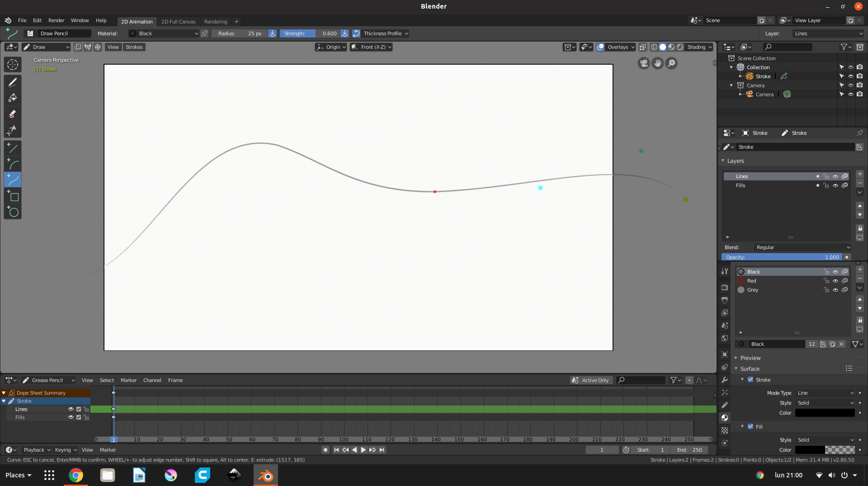Image resolution: width=868 pixels, height=486 pixels.
Task: Switch to the Rendering workspace tab
Action: [x=216, y=22]
